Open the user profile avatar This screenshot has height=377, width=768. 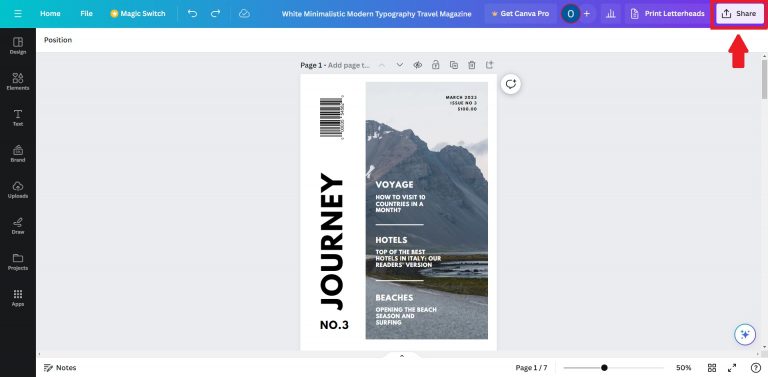pyautogui.click(x=570, y=14)
